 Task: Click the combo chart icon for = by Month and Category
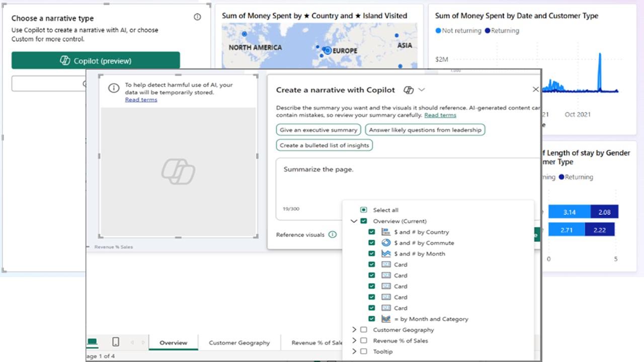coord(386,319)
